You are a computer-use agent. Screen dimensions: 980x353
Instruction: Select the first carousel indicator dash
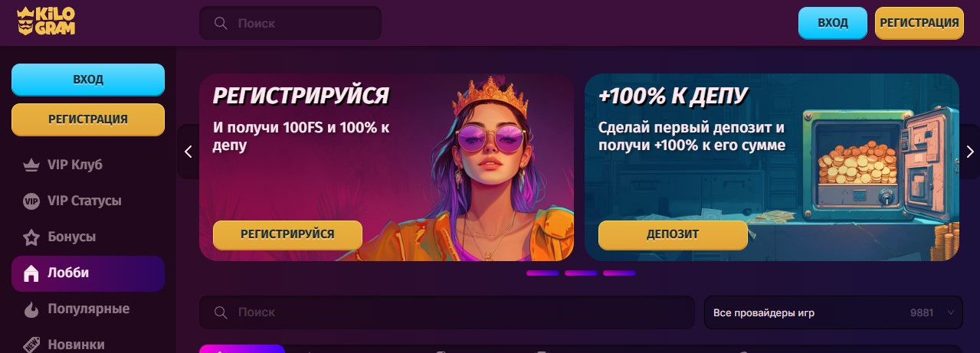542,273
